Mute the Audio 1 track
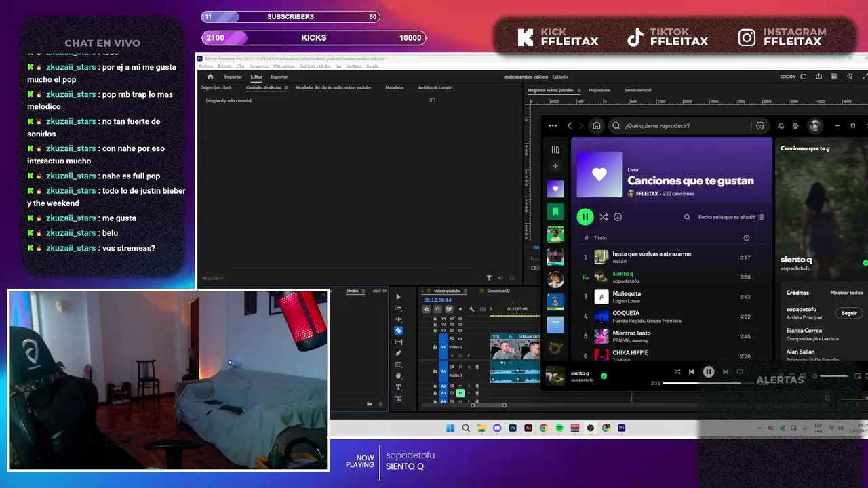868x488 pixels. tap(460, 367)
